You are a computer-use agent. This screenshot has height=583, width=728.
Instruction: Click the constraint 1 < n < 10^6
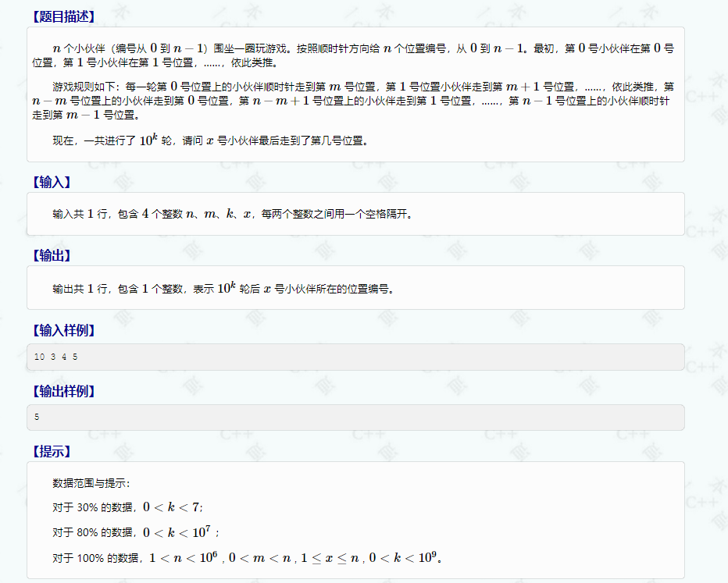[183, 556]
